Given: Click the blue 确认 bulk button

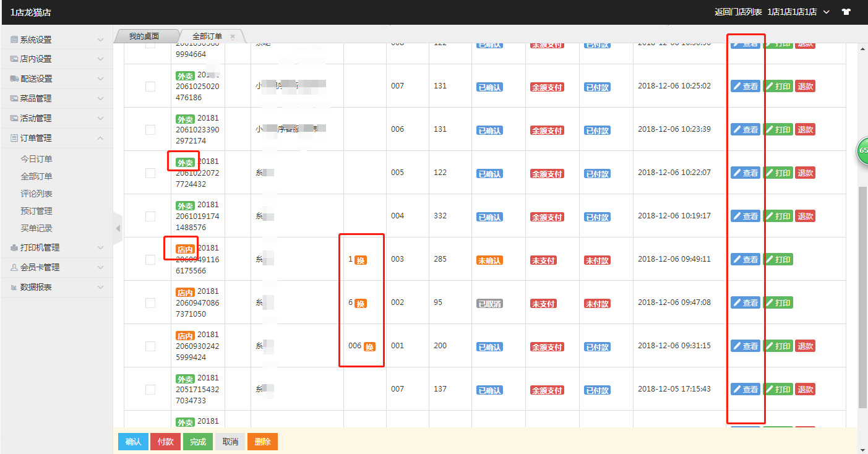Looking at the screenshot, I should [x=133, y=442].
